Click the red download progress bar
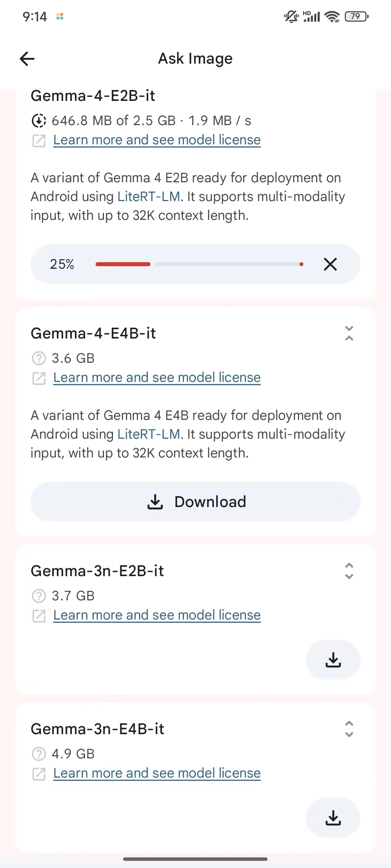Image resolution: width=391 pixels, height=868 pixels. (x=123, y=264)
